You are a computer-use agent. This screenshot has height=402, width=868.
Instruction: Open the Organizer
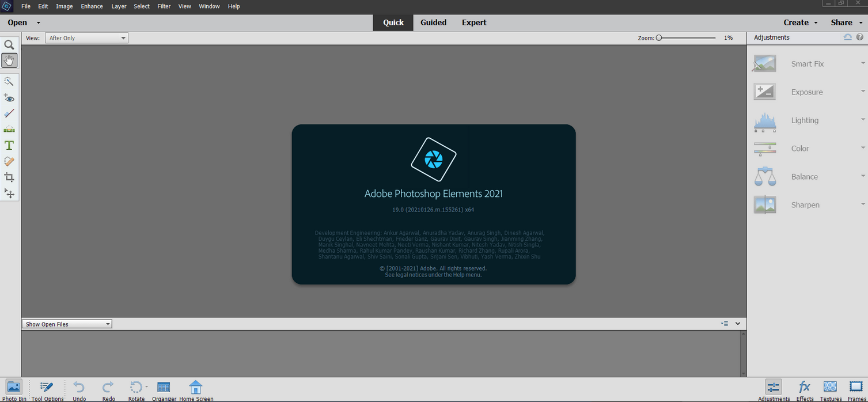pos(164,390)
